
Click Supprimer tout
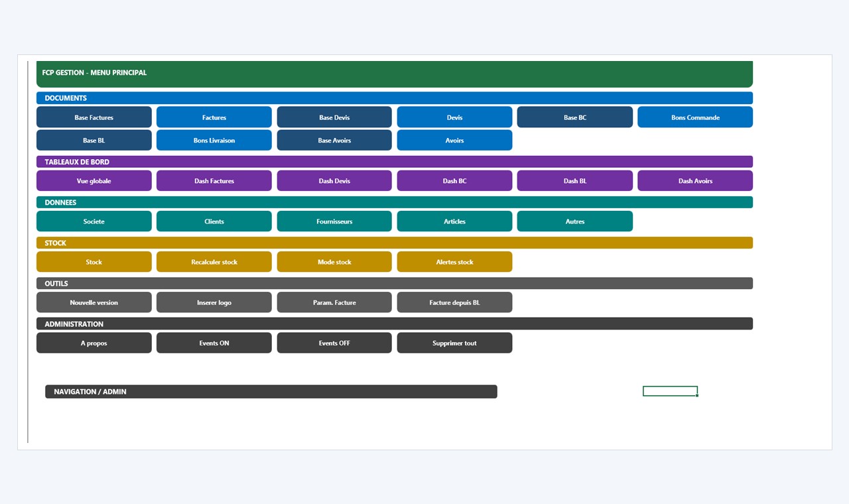(454, 343)
